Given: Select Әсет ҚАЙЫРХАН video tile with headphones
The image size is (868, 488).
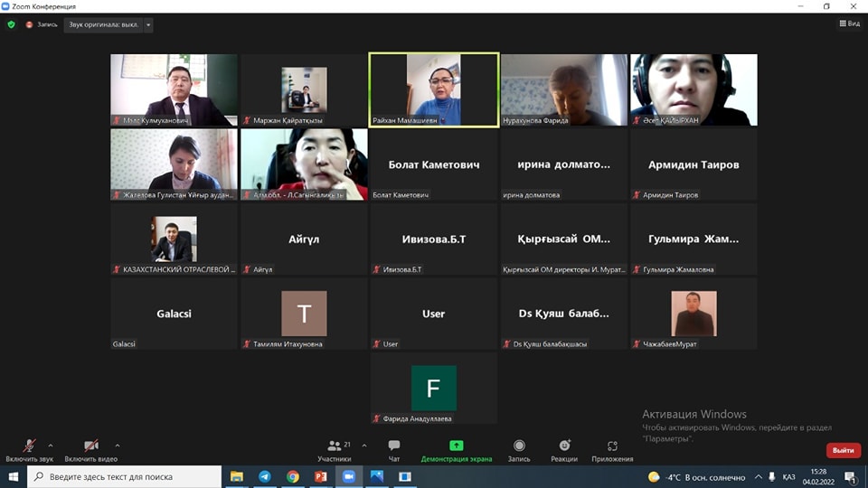Looking at the screenshot, I should pos(693,89).
